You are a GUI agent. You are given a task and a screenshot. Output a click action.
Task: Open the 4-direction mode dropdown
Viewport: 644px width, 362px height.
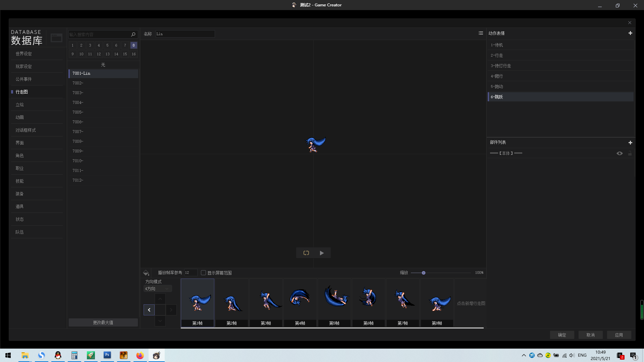158,289
